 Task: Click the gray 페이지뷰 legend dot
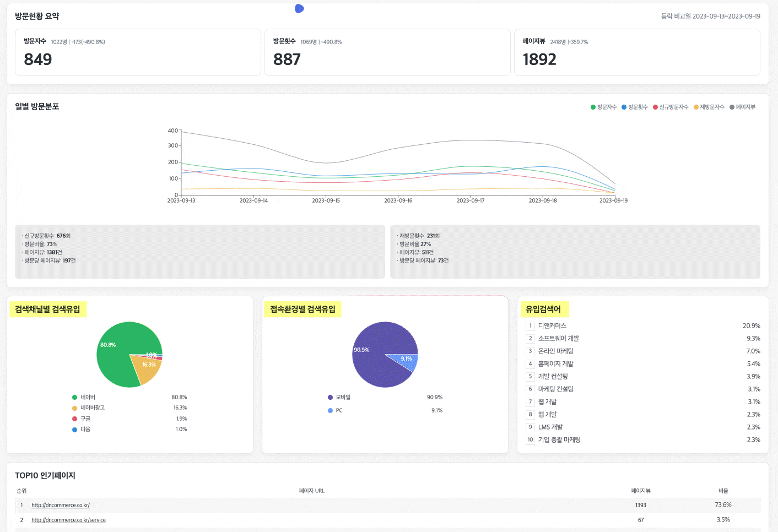coord(732,107)
